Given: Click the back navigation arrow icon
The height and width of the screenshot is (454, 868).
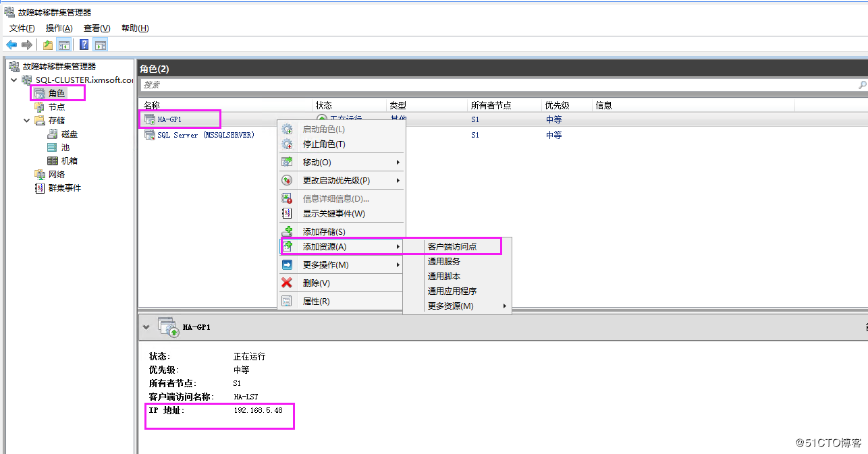Looking at the screenshot, I should (11, 45).
